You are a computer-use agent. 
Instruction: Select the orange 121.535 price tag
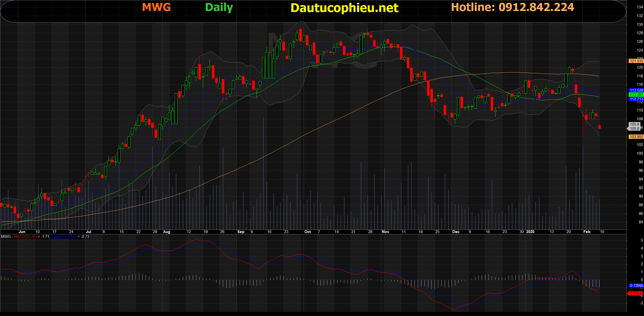[x=636, y=61]
